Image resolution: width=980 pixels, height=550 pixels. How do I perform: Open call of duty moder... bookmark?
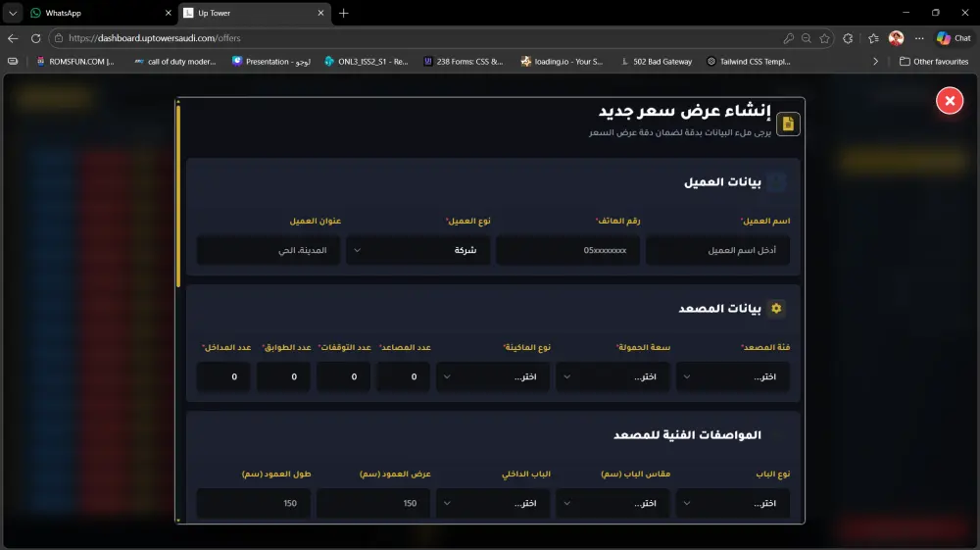coord(175,61)
